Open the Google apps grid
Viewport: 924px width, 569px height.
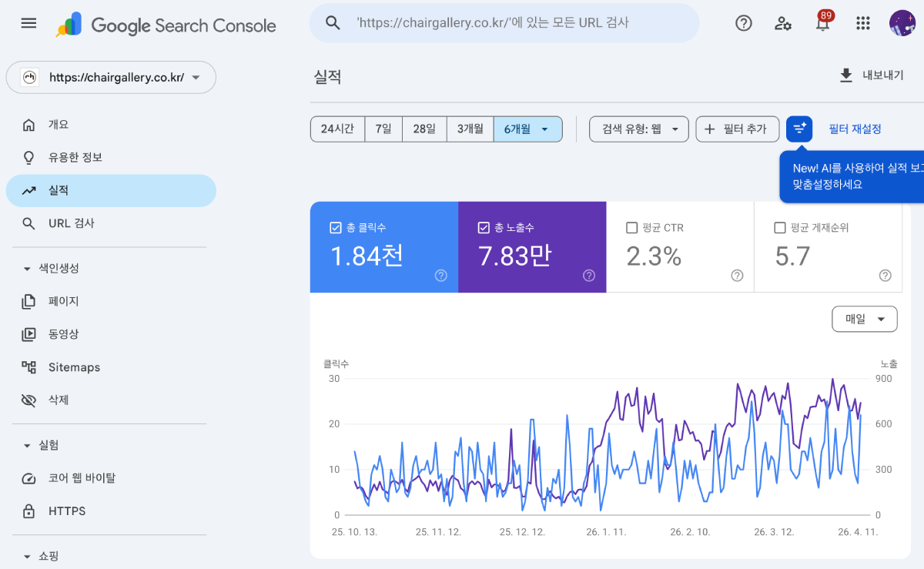click(x=863, y=23)
